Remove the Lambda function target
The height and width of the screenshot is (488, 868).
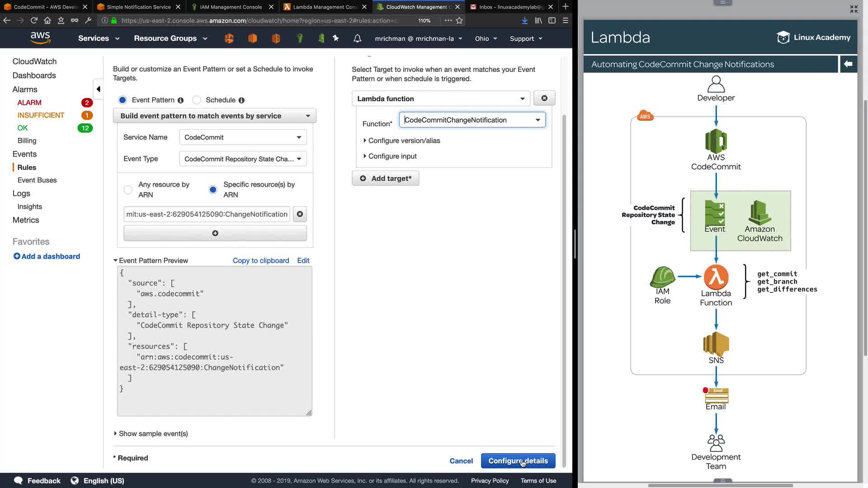[x=544, y=99]
